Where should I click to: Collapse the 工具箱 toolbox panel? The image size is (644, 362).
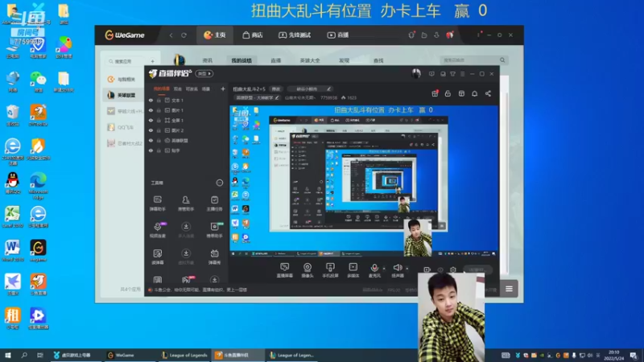[x=219, y=183]
